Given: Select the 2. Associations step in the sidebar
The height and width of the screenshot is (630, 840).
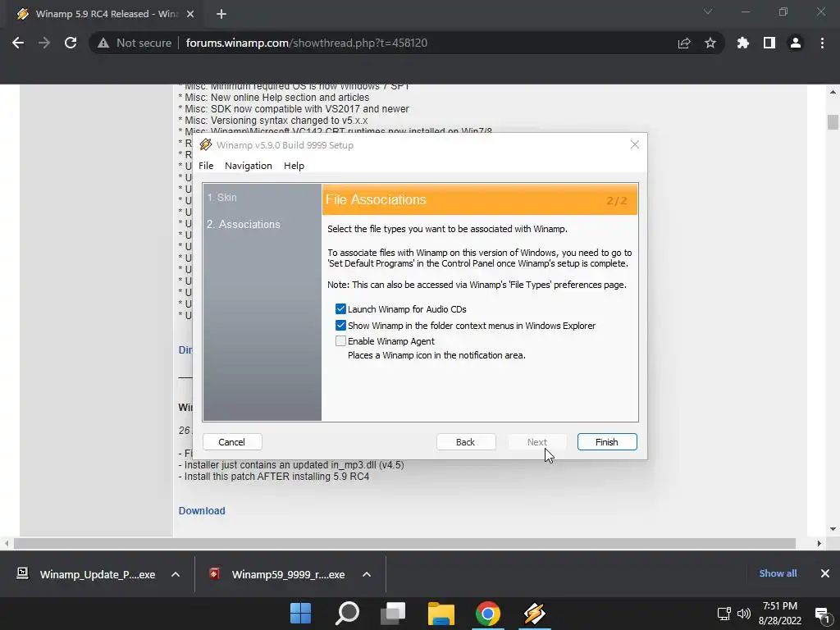Looking at the screenshot, I should (x=243, y=225).
